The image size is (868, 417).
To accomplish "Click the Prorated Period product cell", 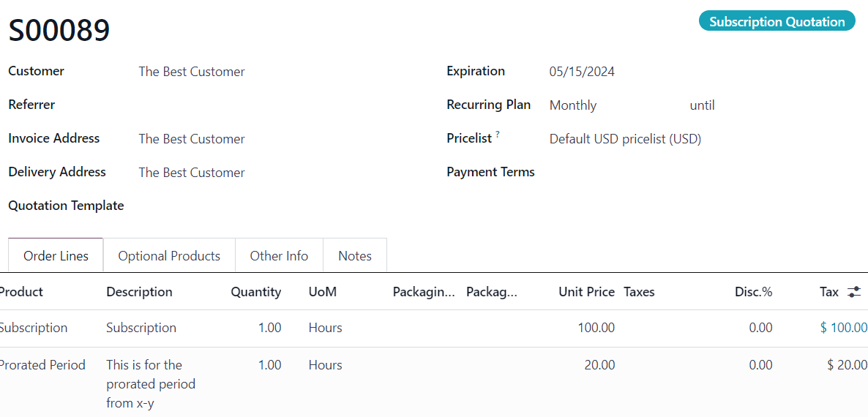I will 42,365.
